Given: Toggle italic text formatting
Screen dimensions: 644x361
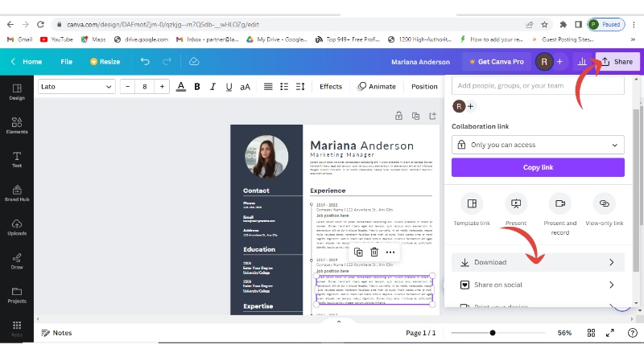Looking at the screenshot, I should tap(213, 87).
